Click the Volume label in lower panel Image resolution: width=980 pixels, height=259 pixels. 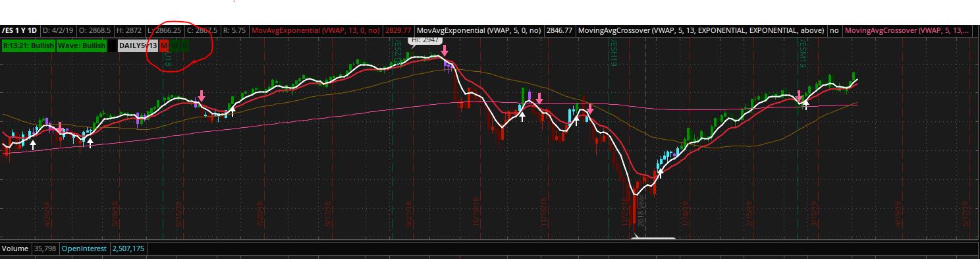[15, 248]
